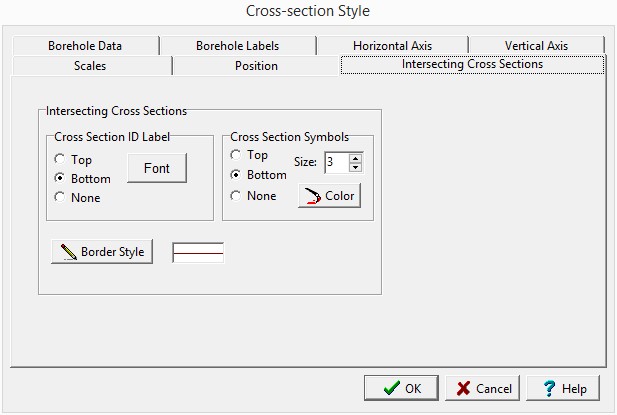Switch to the Borehole Data tab
Screen dimensions: 617x415
(x=85, y=46)
